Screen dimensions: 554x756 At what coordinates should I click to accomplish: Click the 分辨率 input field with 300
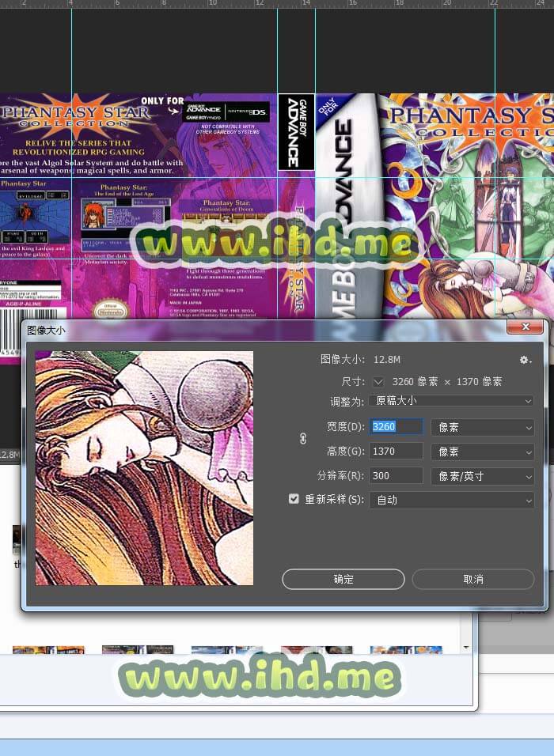(x=397, y=476)
